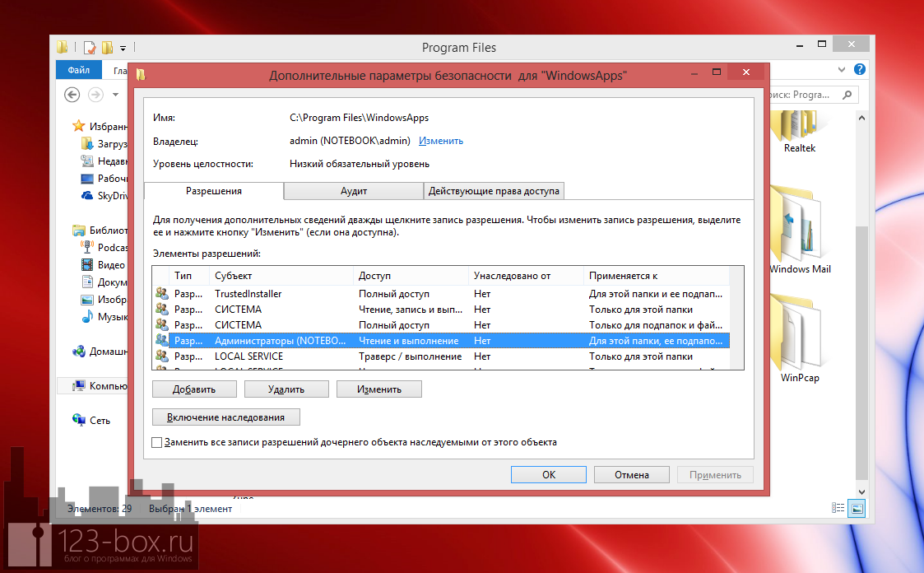Open the quick access toolbar customize dropdown
The height and width of the screenshot is (573, 924).
[x=123, y=48]
